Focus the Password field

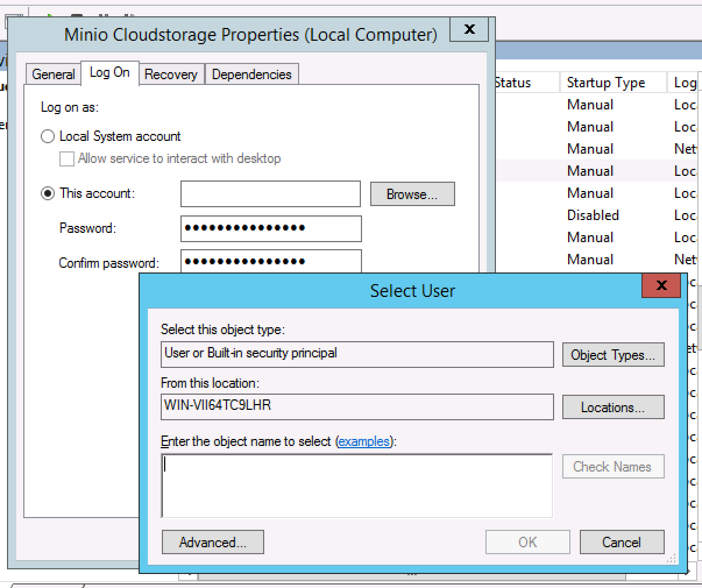click(x=271, y=229)
